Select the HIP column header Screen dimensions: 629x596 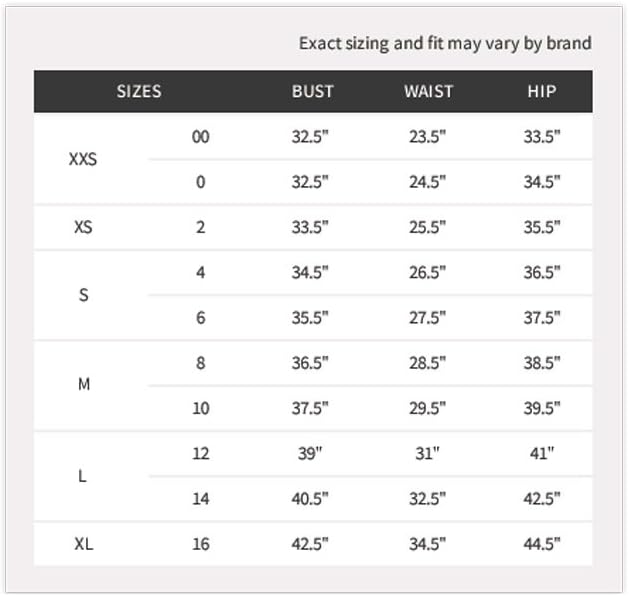pyautogui.click(x=542, y=91)
